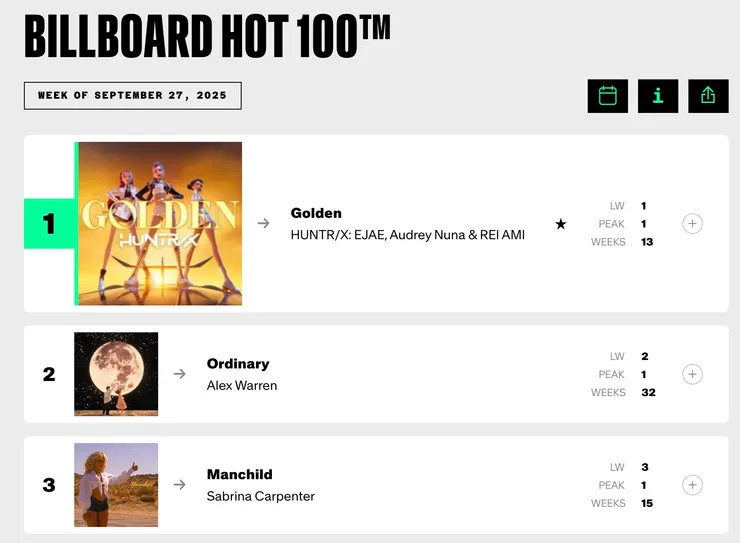Open Alex Warren artist link
This screenshot has width=740, height=543.
coord(242,385)
